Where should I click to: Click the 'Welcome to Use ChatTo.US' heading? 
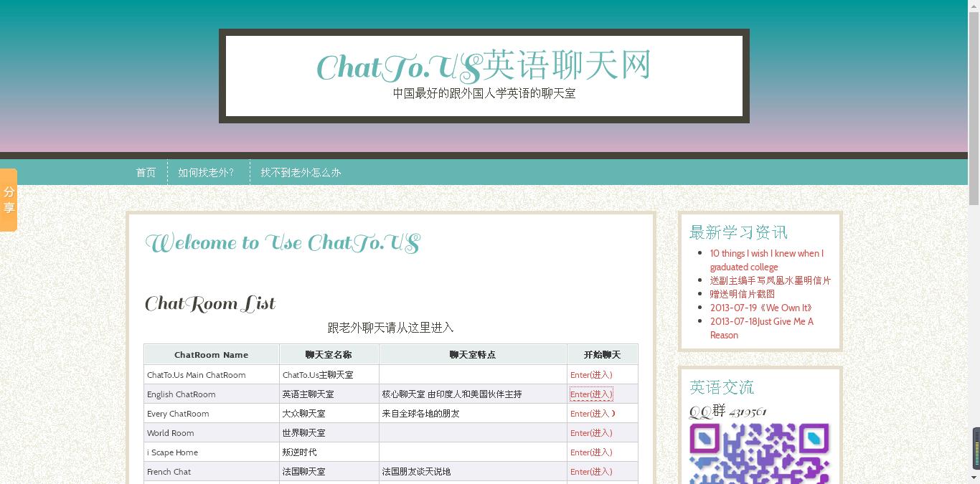point(282,242)
